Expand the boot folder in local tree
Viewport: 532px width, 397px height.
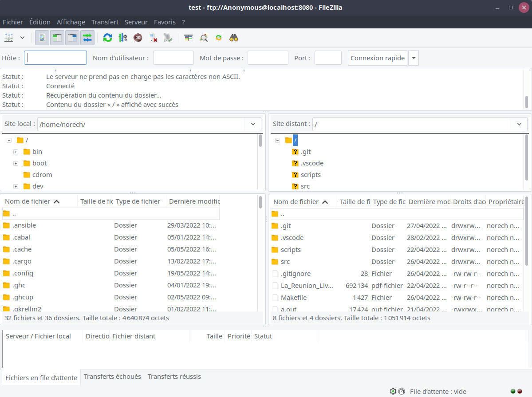16,163
